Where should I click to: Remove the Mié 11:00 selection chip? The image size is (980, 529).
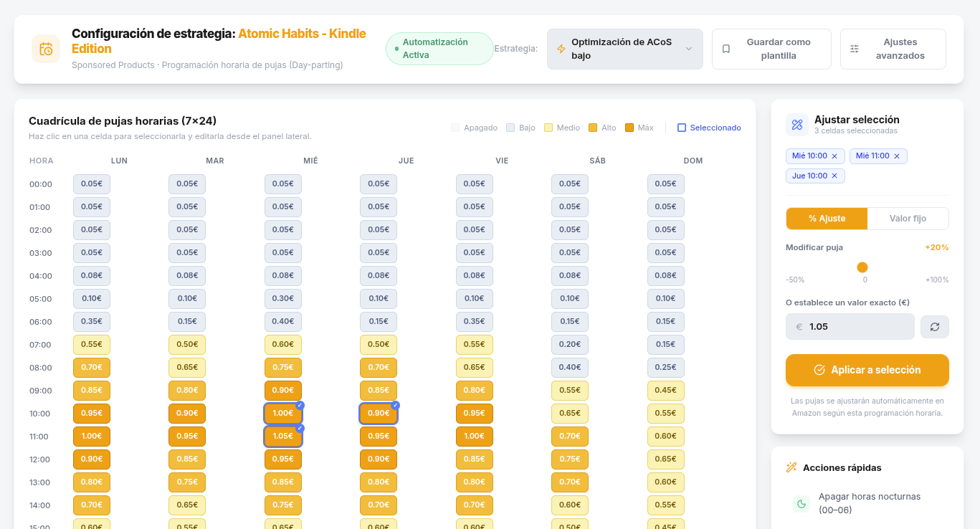[x=896, y=156]
